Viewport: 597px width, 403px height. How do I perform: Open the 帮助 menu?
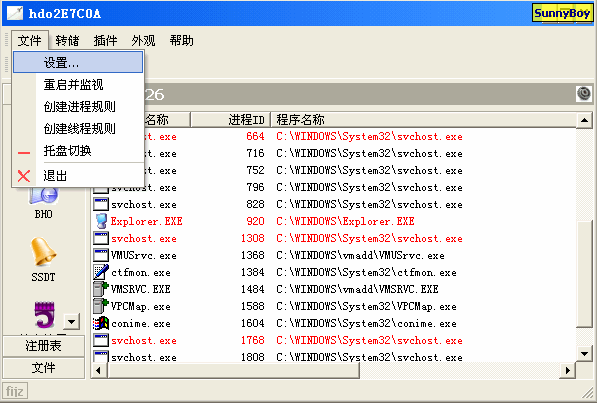181,40
